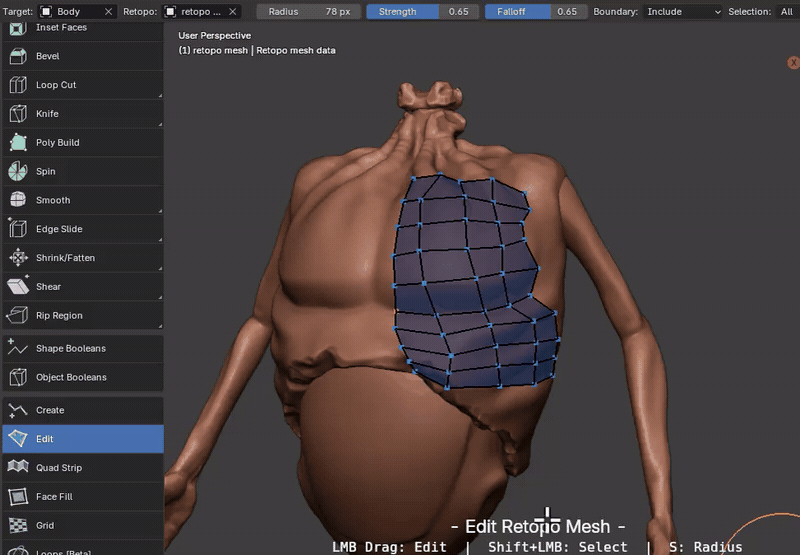The width and height of the screenshot is (800, 555).
Task: Select the Object Booleans tool icon
Action: 18,377
